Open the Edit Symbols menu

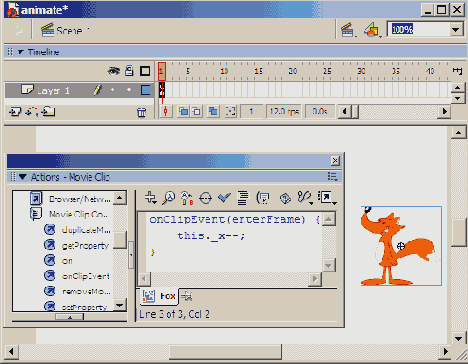pos(372,30)
